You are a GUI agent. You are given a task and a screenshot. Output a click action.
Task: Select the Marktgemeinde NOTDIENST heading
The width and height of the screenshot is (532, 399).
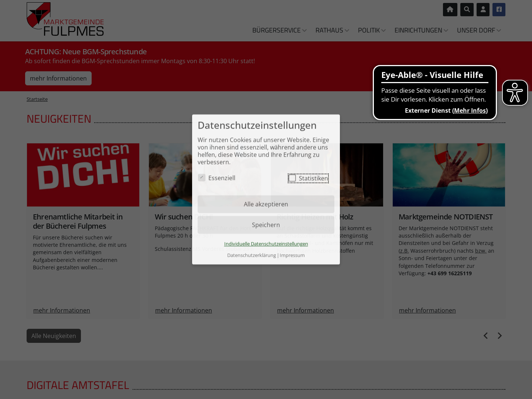pos(446,217)
